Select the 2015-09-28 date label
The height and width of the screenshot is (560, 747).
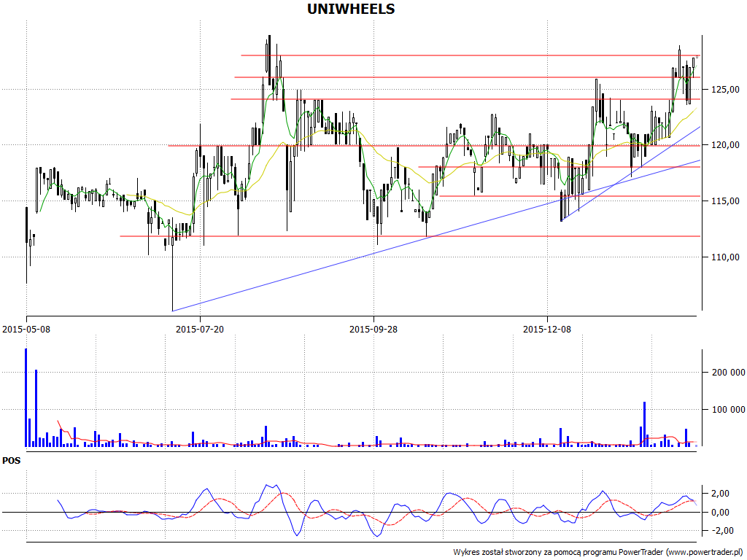pyautogui.click(x=373, y=329)
